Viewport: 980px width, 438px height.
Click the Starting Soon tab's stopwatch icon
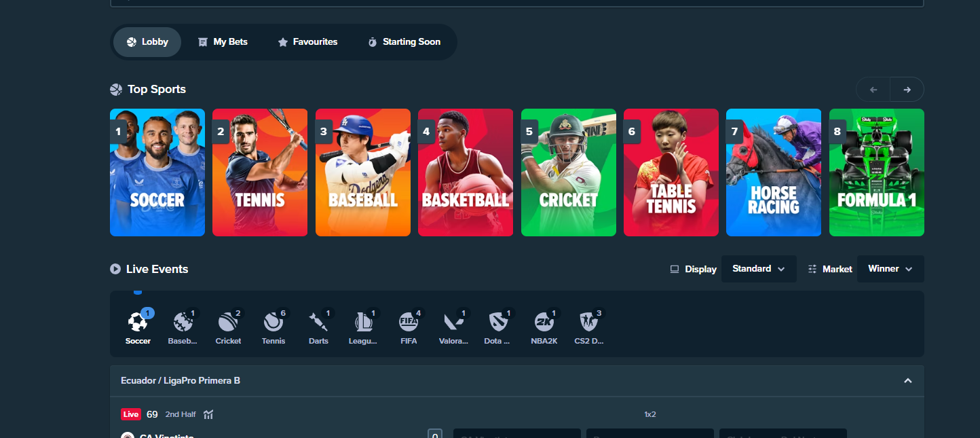[x=372, y=42]
